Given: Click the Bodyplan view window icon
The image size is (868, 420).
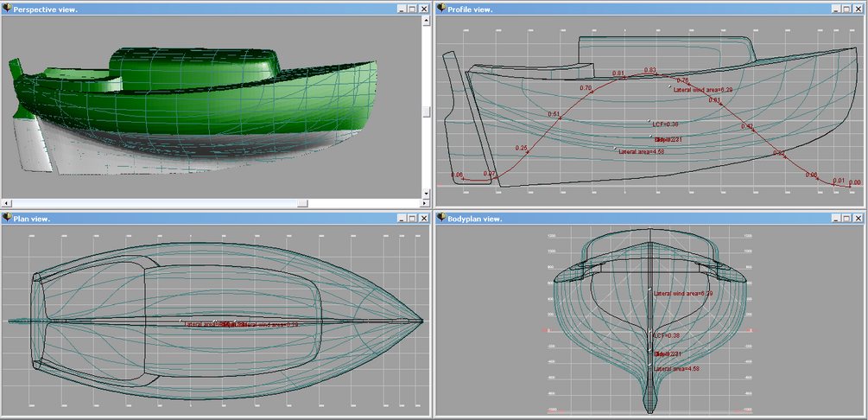Looking at the screenshot, I should tap(441, 219).
